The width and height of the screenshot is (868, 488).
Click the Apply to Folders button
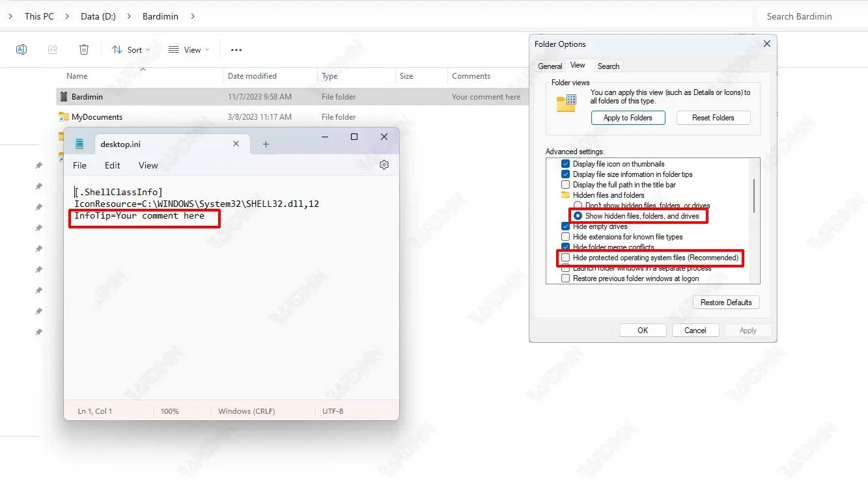click(628, 118)
